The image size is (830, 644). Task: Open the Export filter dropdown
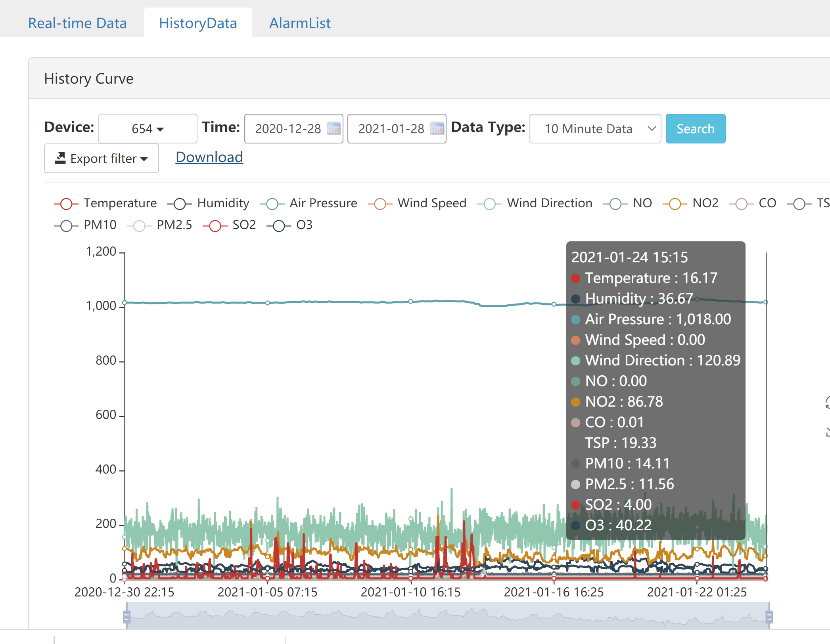(x=102, y=159)
